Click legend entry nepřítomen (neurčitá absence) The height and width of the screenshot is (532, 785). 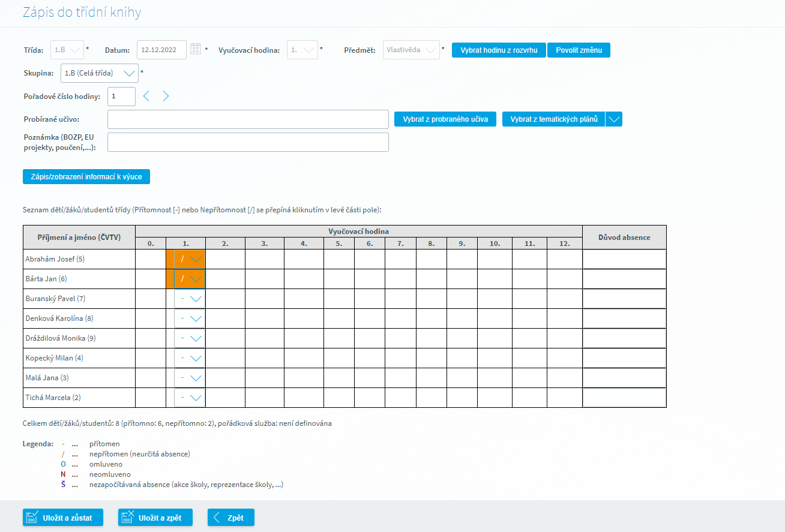click(140, 454)
